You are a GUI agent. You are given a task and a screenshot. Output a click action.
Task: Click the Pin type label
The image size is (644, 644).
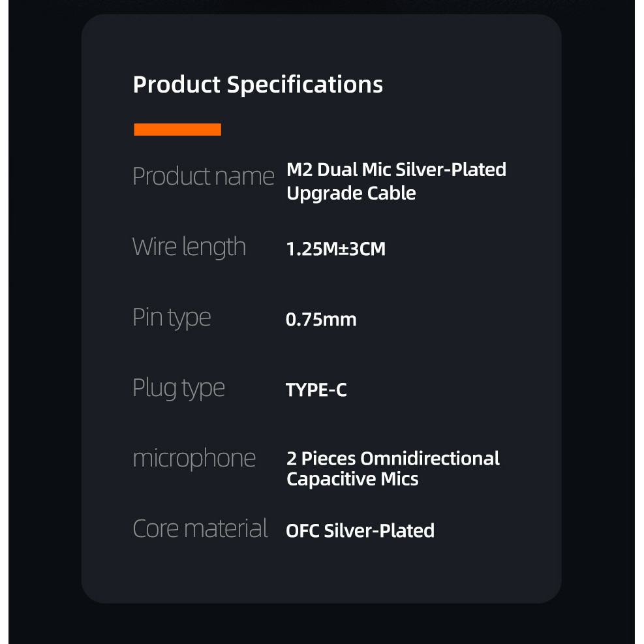point(172,318)
